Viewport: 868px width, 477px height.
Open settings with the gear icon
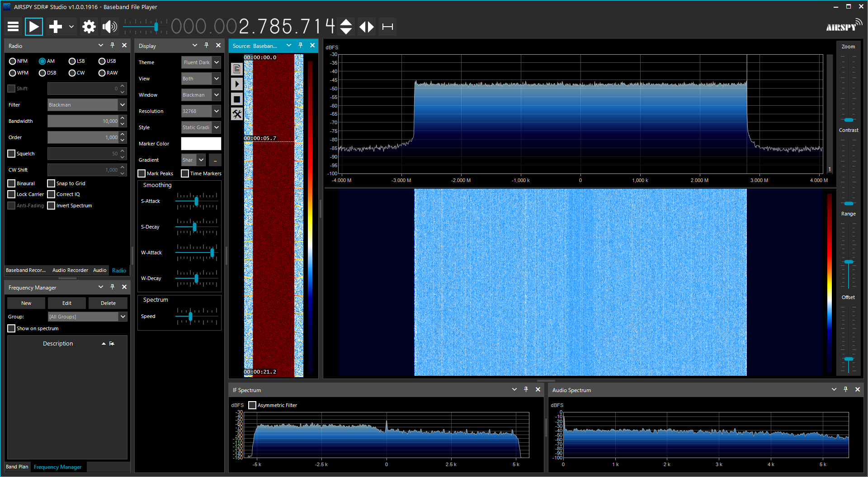pyautogui.click(x=89, y=27)
